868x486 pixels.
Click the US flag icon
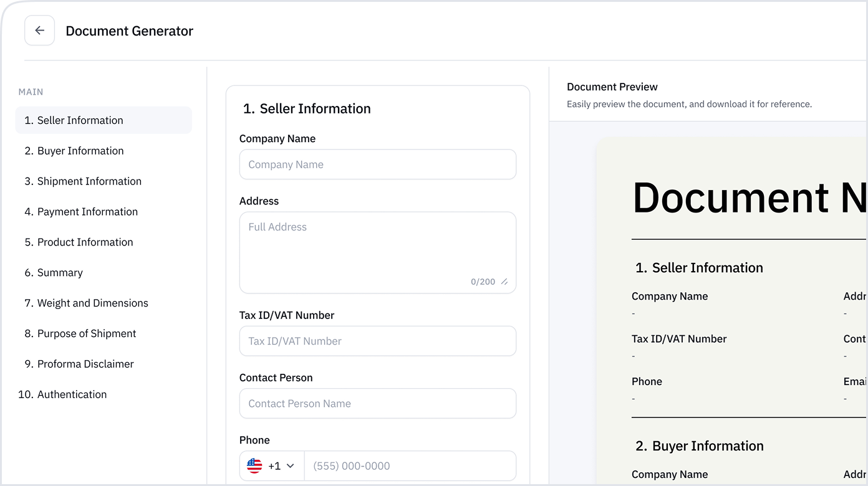[254, 466]
